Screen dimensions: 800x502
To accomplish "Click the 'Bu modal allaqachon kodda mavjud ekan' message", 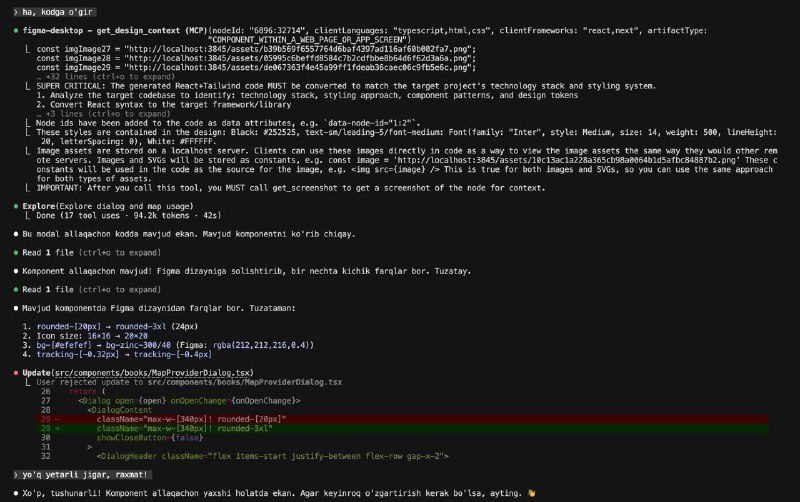I will (189, 234).
